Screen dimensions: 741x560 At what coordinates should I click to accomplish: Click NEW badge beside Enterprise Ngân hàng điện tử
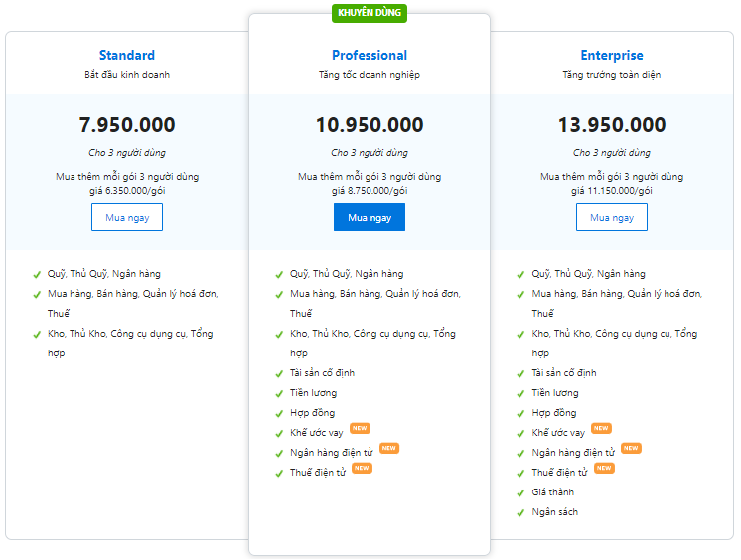point(632,448)
